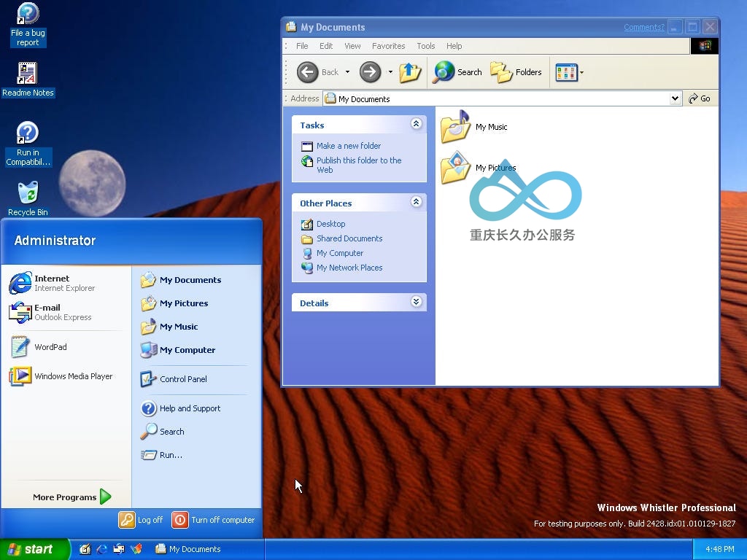This screenshot has height=560, width=747.
Task: Select Run in Compatibility desktop shortcut
Action: [x=28, y=144]
